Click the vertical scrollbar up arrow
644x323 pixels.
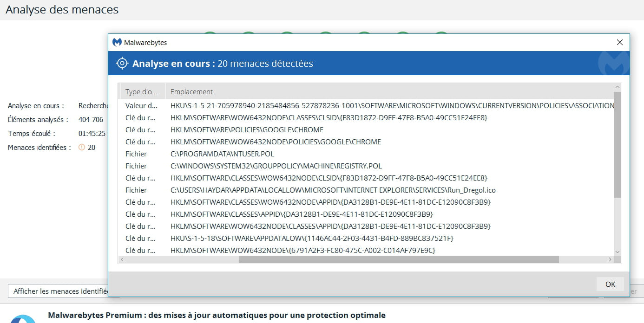pyautogui.click(x=618, y=87)
